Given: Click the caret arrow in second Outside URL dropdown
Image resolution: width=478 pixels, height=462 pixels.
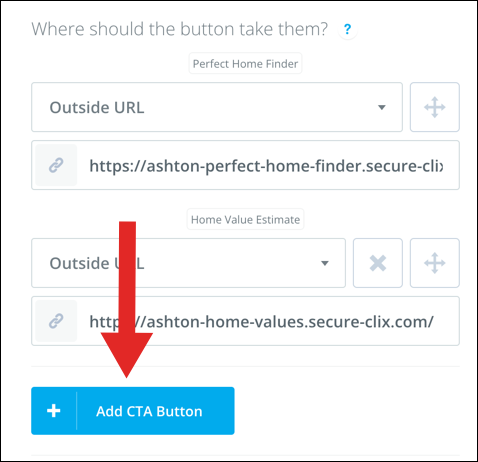Looking at the screenshot, I should pyautogui.click(x=325, y=263).
